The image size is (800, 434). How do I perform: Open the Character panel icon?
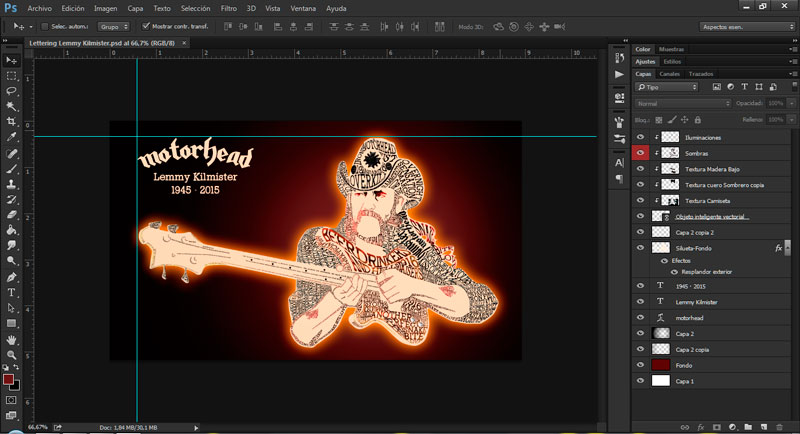[619, 163]
